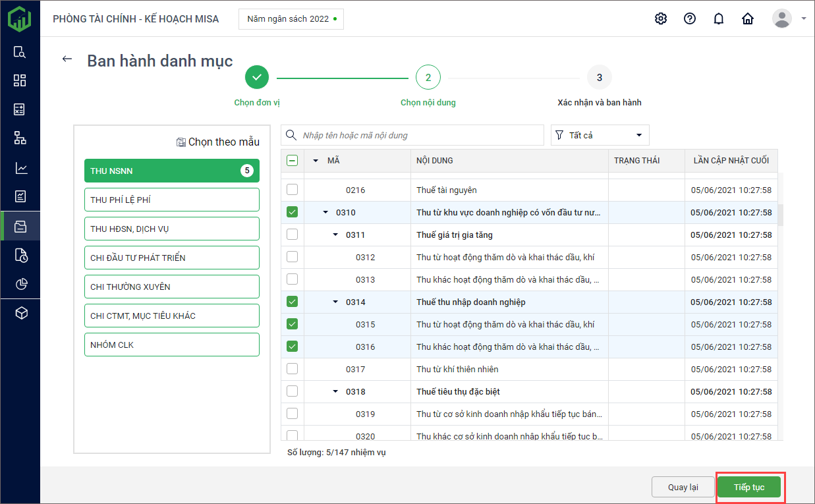Check the row 0318 checkbox
815x504 pixels.
tap(293, 391)
